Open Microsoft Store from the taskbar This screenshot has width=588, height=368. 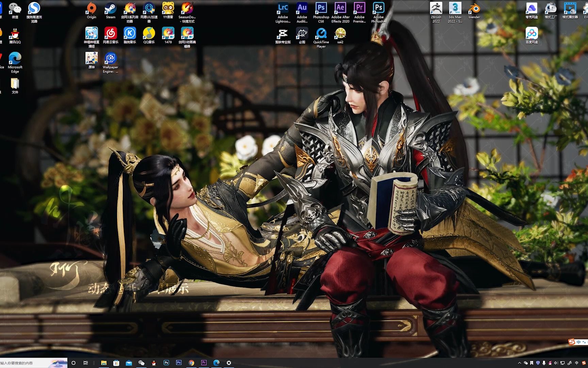coord(116,363)
